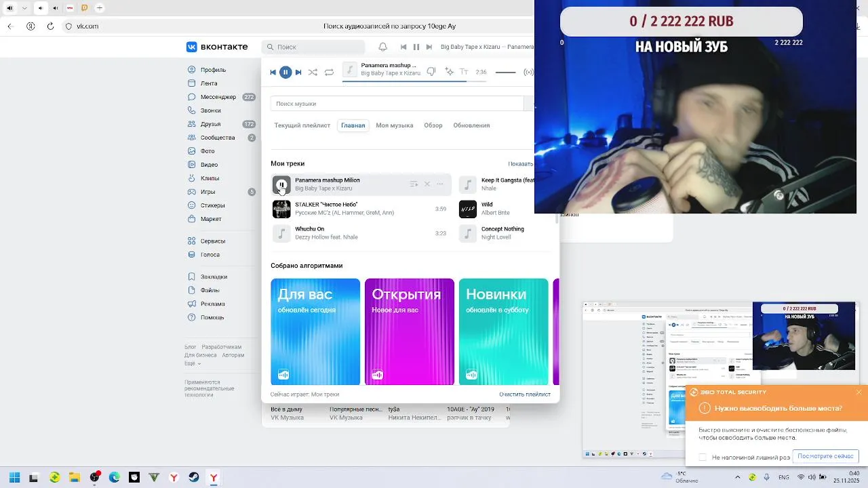
Task: Play Keep It Gangsta track
Action: pos(468,184)
